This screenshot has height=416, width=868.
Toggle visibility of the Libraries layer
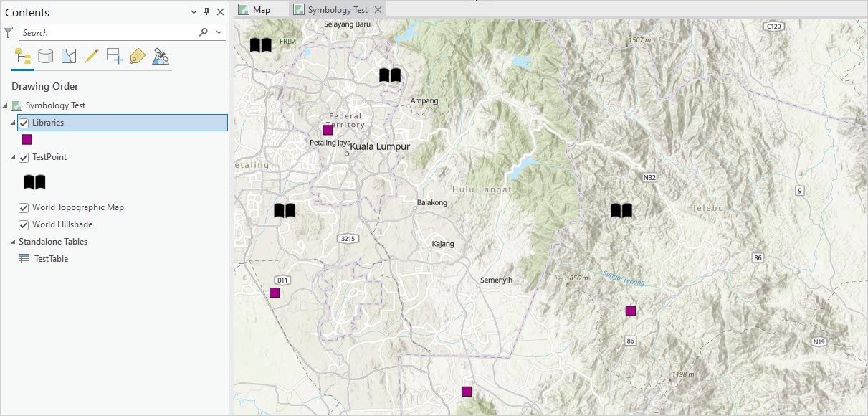point(24,122)
